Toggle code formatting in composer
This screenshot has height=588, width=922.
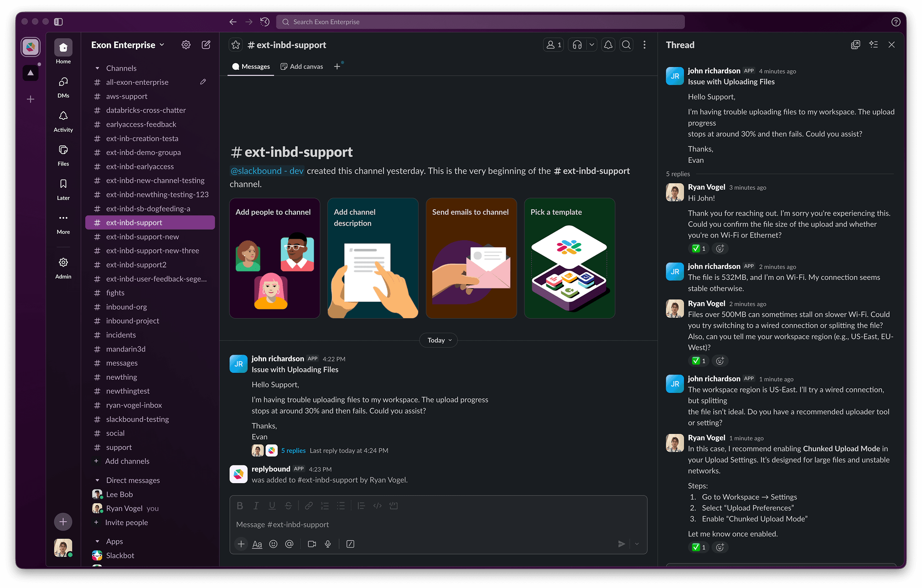coord(378,505)
